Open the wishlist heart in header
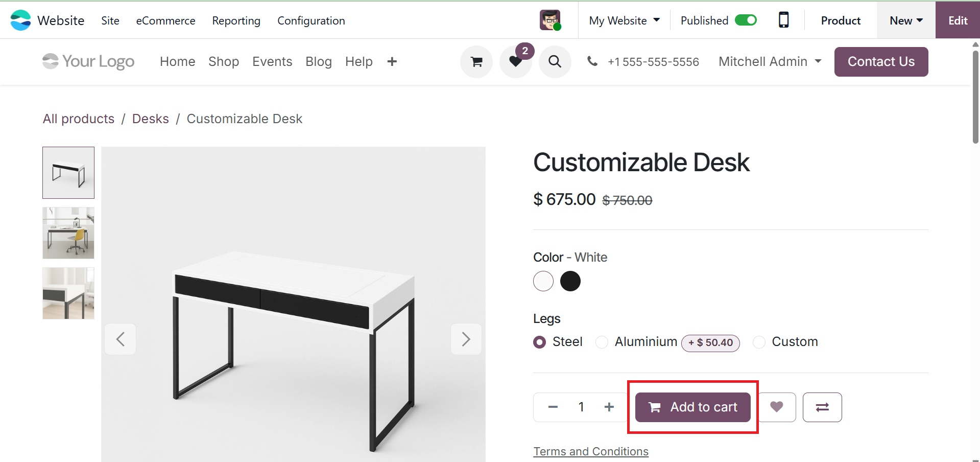The image size is (980, 462). [516, 62]
